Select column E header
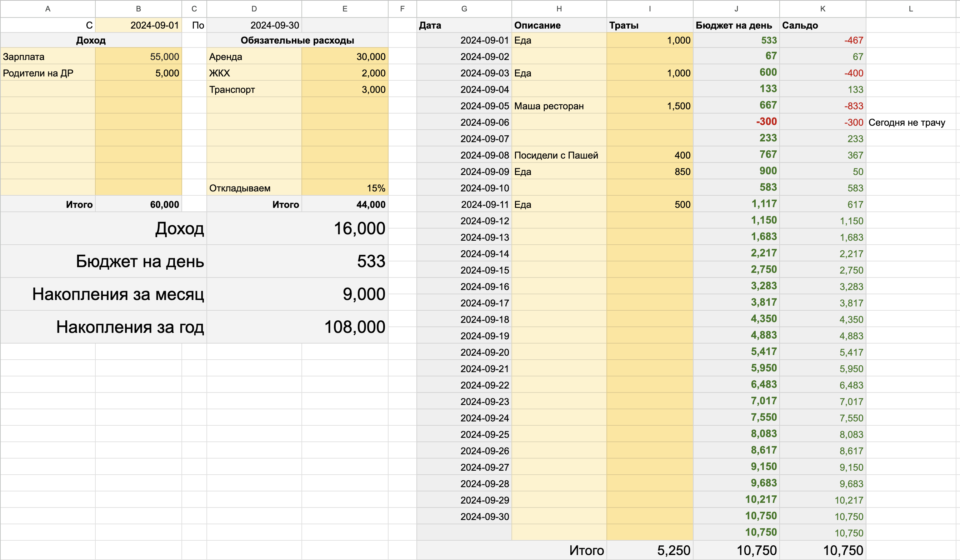Image resolution: width=960 pixels, height=560 pixels. [x=345, y=9]
